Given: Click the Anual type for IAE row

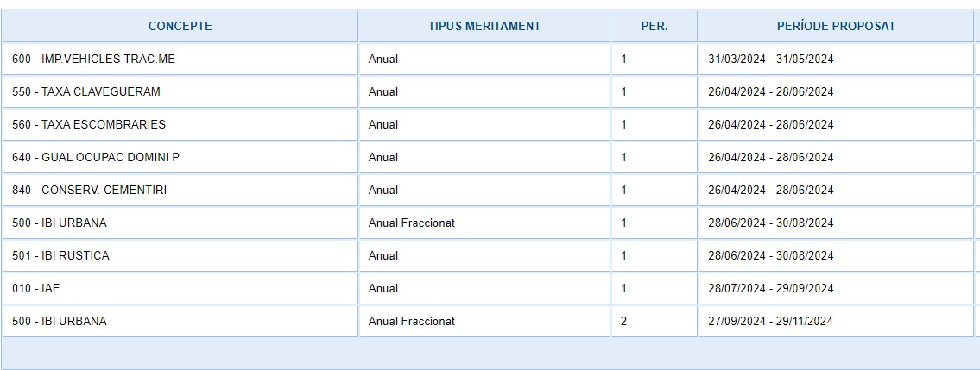Looking at the screenshot, I should [x=383, y=289].
